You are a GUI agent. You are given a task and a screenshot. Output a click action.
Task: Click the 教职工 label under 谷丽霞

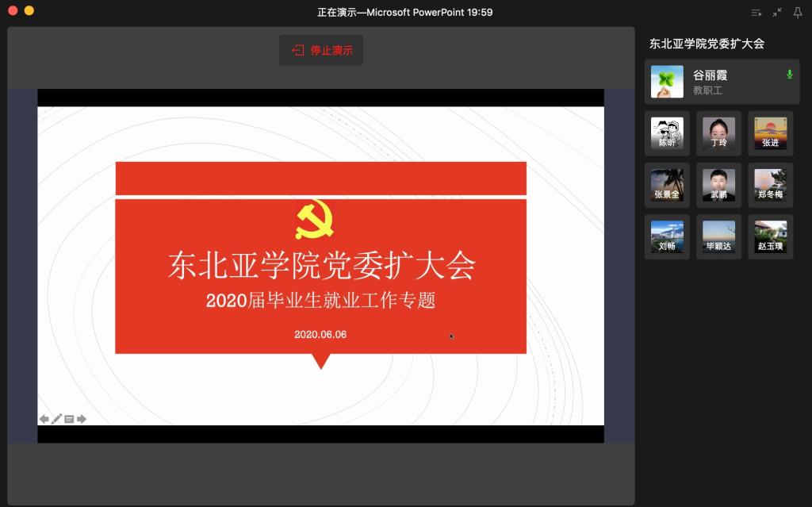707,90
